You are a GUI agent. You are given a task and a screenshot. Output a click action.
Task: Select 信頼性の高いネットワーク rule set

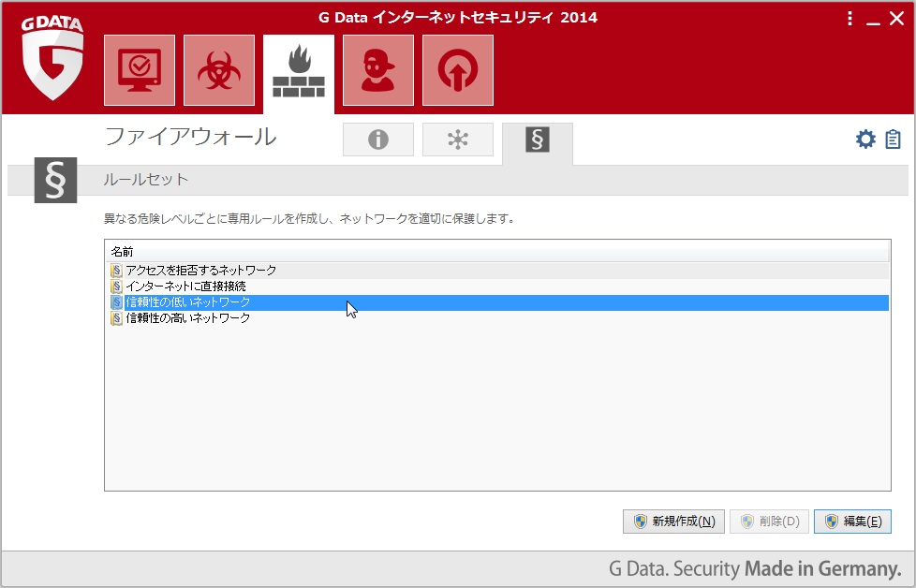[x=187, y=318]
